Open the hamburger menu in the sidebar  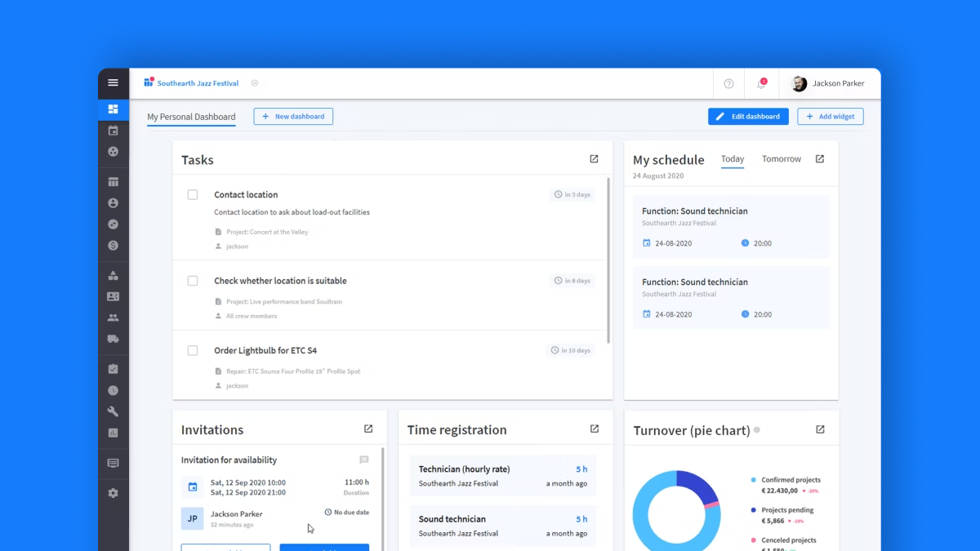pos(113,82)
